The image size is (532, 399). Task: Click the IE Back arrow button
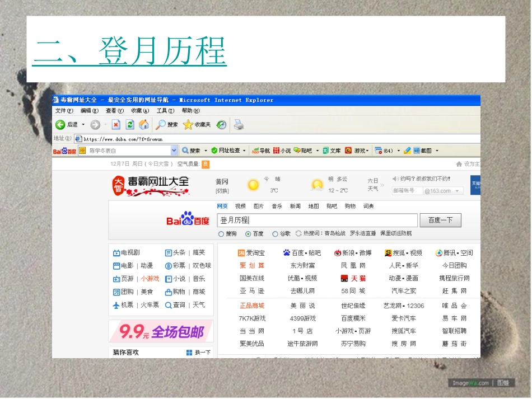tap(60, 125)
